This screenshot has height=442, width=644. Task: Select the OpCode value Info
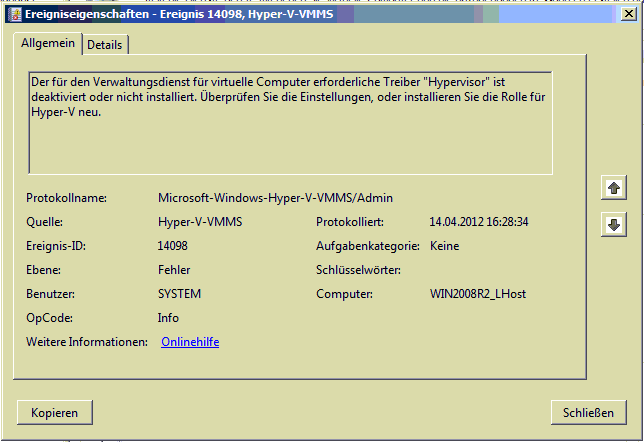tap(168, 318)
